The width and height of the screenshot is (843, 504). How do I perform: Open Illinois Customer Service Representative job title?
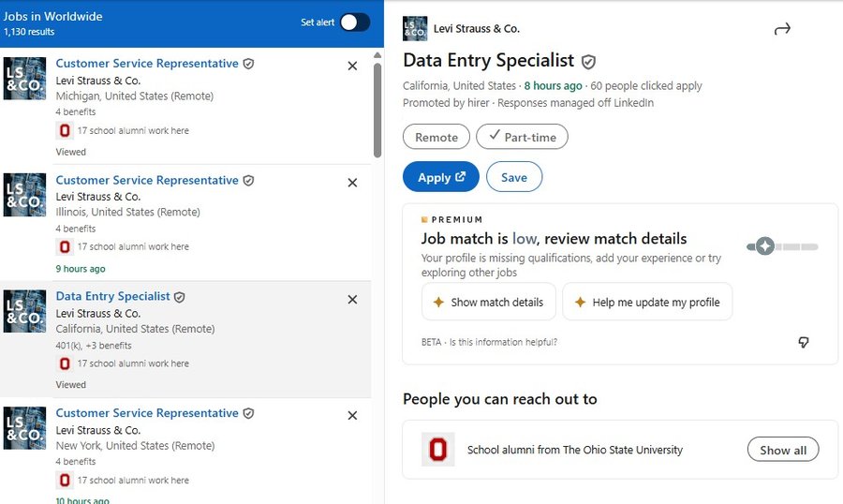point(147,180)
